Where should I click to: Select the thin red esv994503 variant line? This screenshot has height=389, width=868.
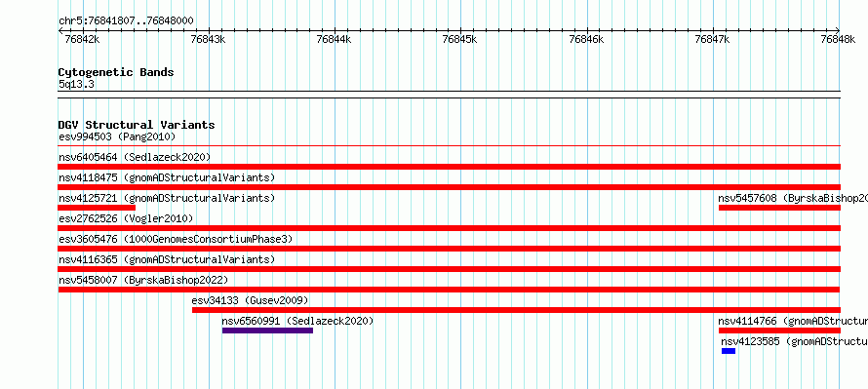coord(450,146)
